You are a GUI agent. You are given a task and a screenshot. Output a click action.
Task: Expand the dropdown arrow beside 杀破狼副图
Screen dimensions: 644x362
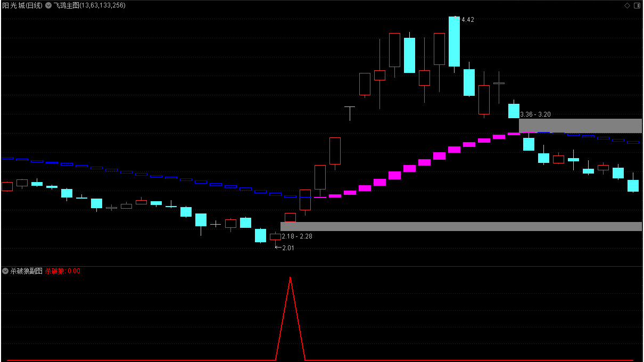5,271
